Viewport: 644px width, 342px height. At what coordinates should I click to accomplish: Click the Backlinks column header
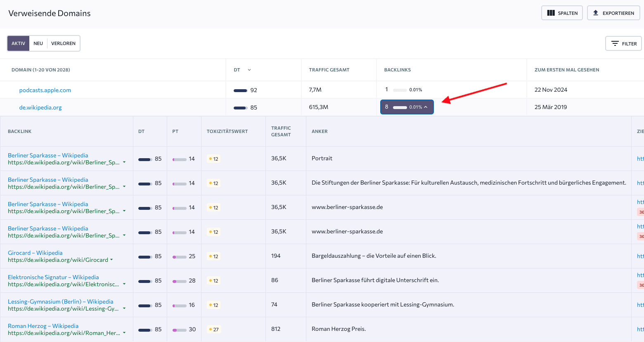[x=398, y=70]
